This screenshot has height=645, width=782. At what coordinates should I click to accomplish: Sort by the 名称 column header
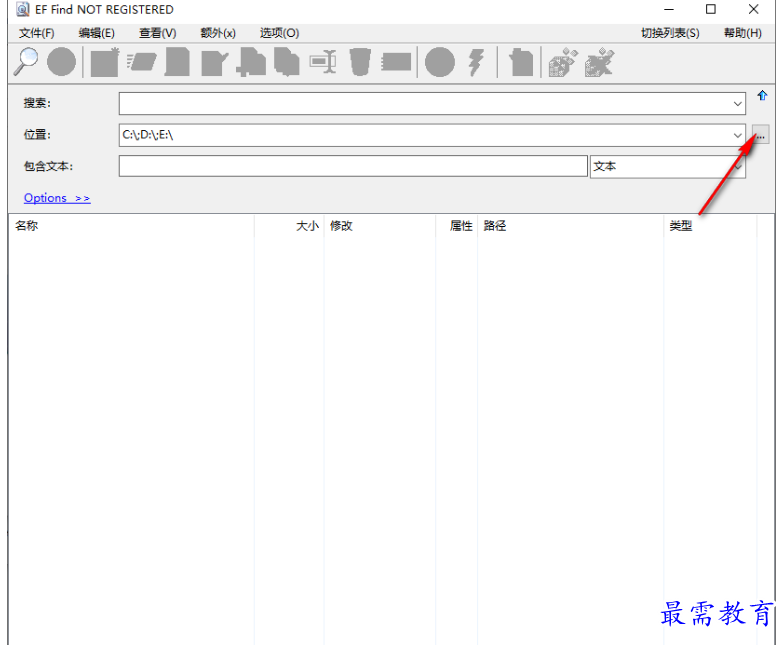pyautogui.click(x=131, y=225)
